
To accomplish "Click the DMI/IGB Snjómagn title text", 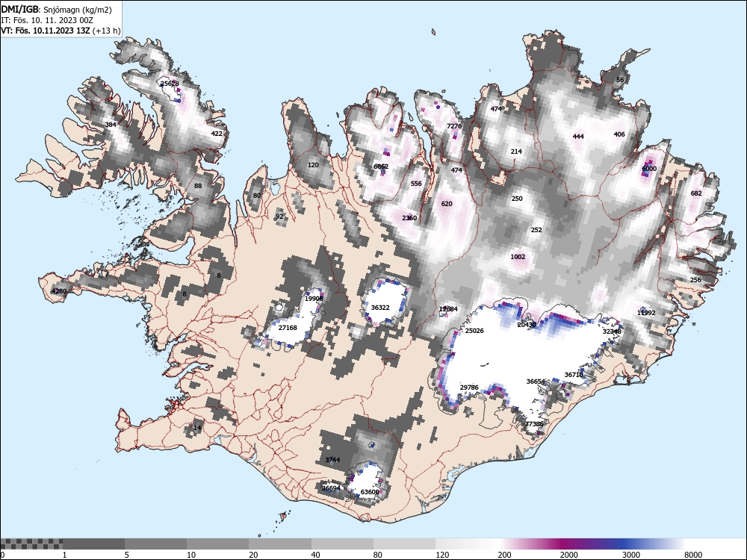I will 56,10.
